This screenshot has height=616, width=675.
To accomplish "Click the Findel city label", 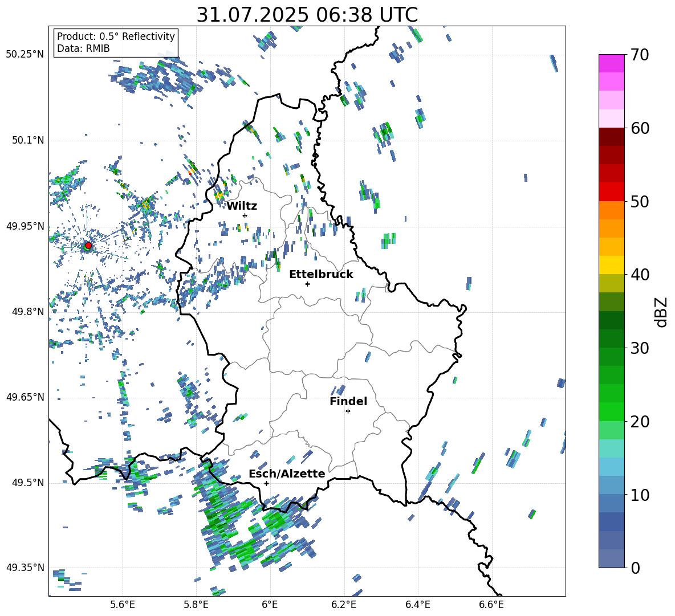I will pos(348,401).
